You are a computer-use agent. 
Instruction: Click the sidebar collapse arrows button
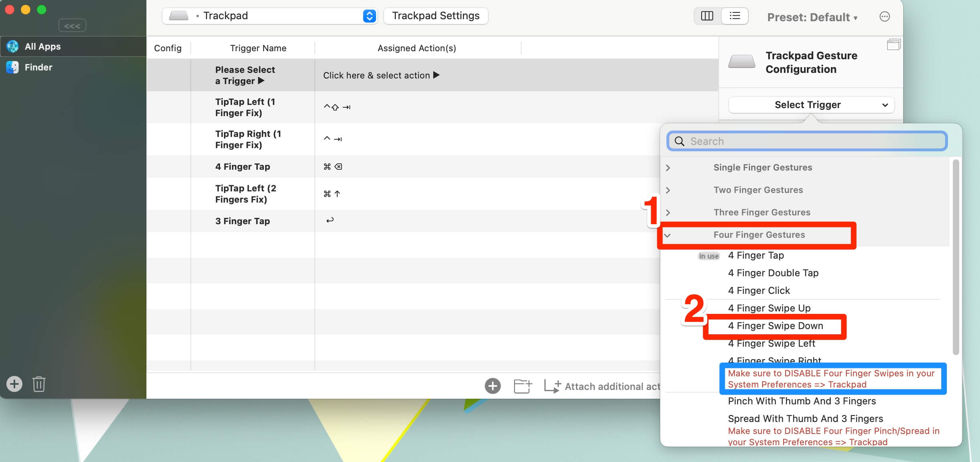point(72,26)
